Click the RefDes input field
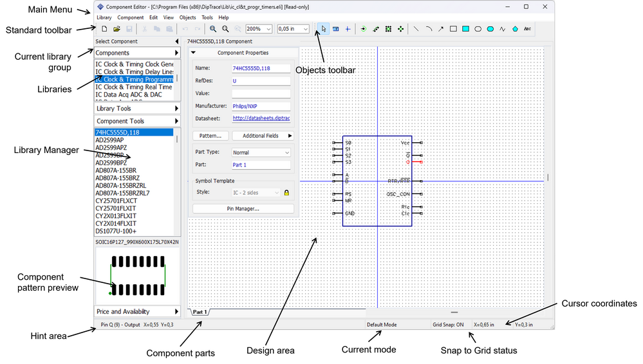The image size is (643, 364). coord(261,81)
